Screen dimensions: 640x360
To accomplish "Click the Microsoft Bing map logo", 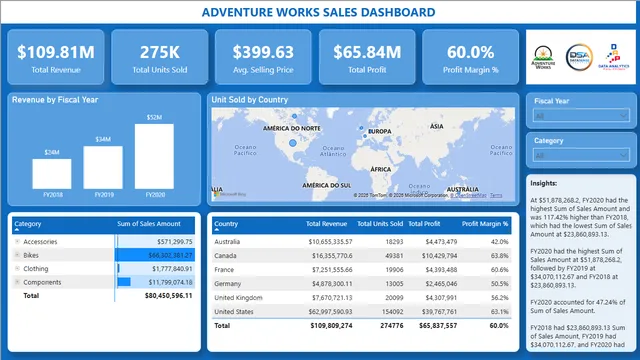I will pyautogui.click(x=230, y=194).
